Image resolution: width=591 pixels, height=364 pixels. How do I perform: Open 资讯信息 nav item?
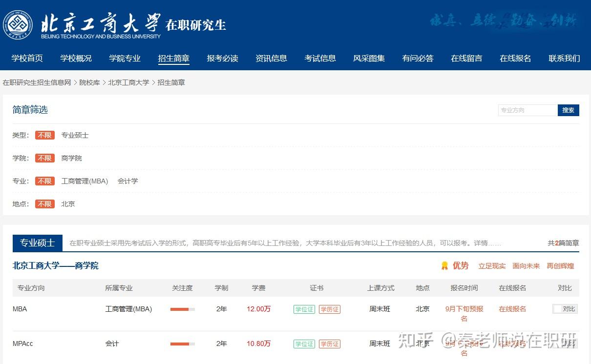pyautogui.click(x=272, y=59)
